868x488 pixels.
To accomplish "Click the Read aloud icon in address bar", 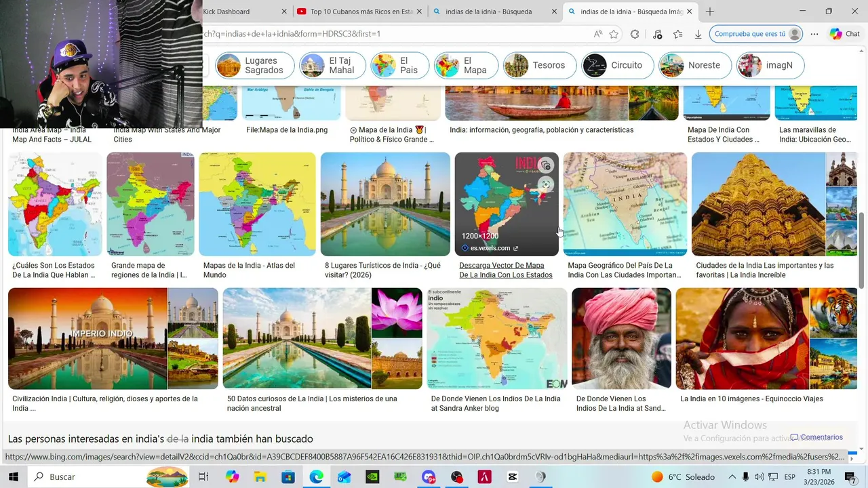I will coord(598,34).
